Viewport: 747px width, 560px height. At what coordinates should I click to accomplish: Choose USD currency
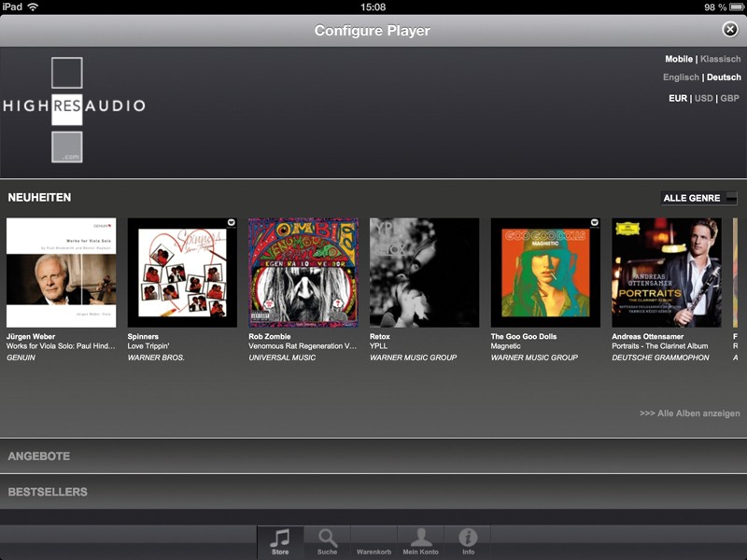704,98
